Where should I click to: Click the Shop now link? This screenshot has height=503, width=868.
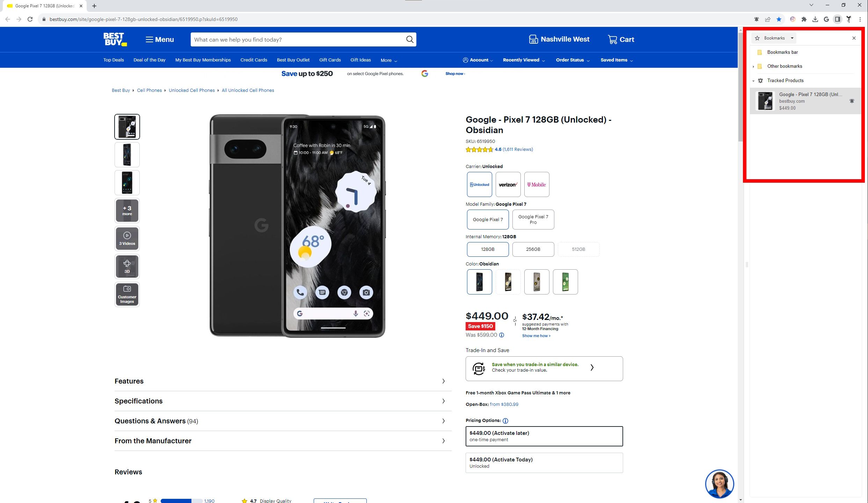pyautogui.click(x=455, y=74)
